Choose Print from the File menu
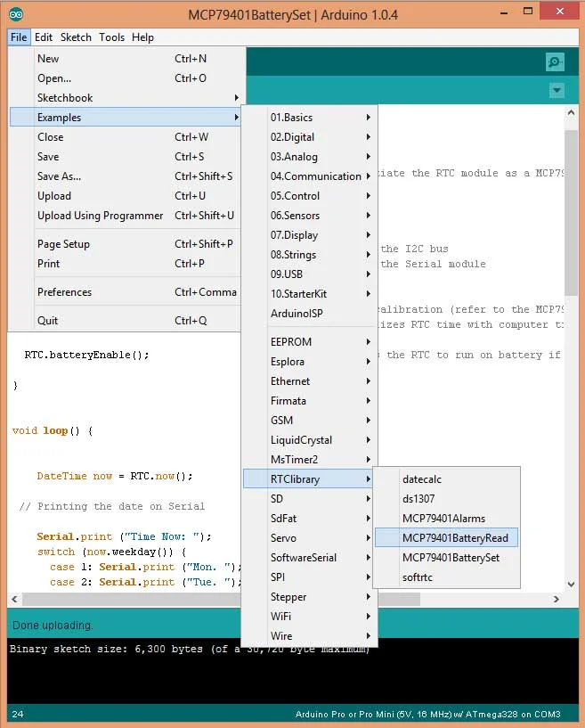The width and height of the screenshot is (585, 728). [x=126, y=263]
